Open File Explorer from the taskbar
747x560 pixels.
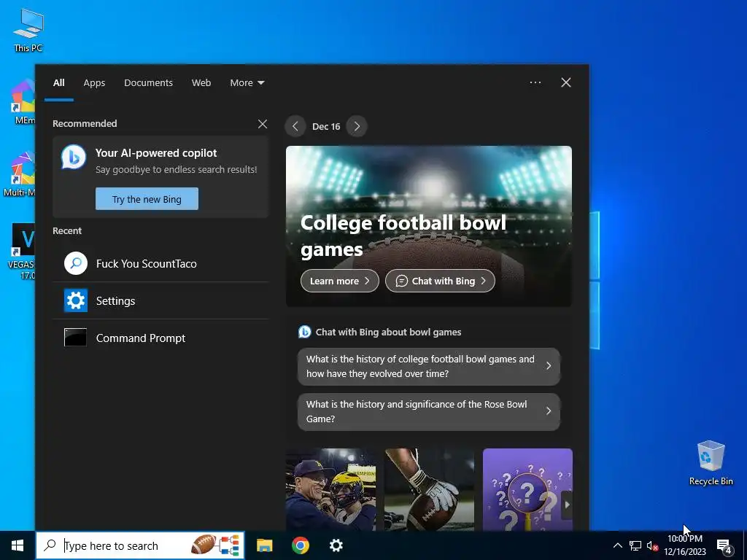click(264, 545)
